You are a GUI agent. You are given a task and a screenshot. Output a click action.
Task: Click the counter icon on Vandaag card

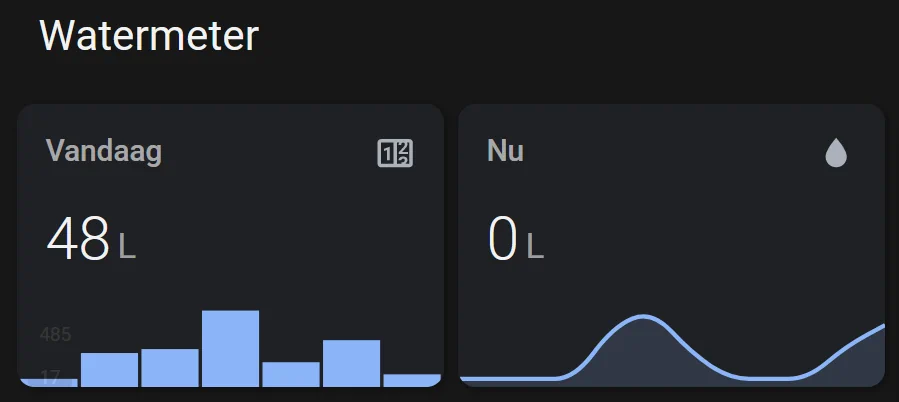tap(395, 153)
